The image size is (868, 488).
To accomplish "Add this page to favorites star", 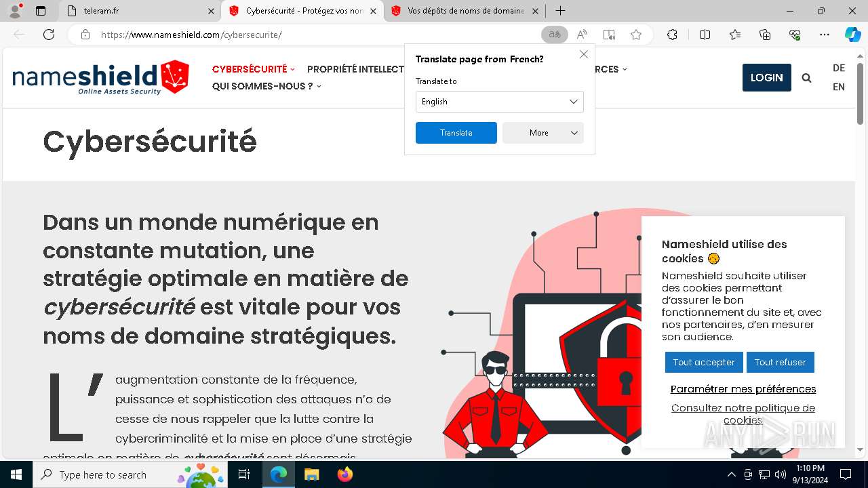I will click(636, 35).
